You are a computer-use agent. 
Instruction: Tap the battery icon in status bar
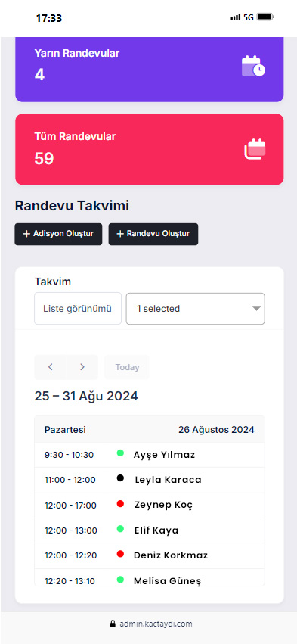pos(265,17)
